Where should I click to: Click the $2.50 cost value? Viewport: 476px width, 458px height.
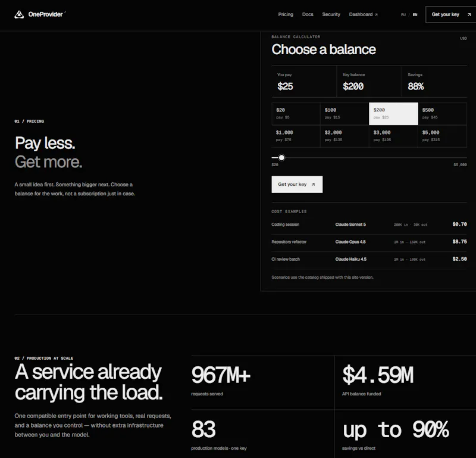point(459,259)
